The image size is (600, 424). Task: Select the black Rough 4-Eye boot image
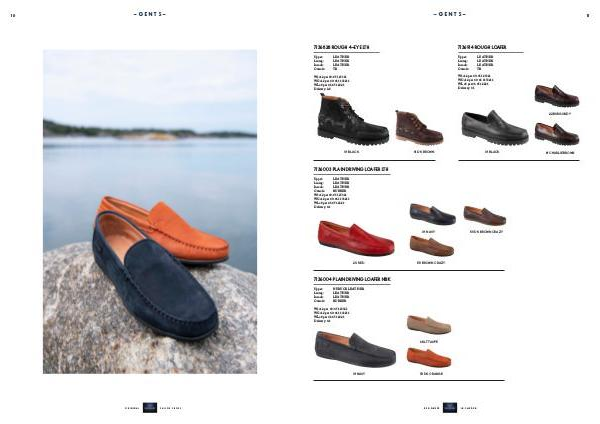[x=353, y=119]
